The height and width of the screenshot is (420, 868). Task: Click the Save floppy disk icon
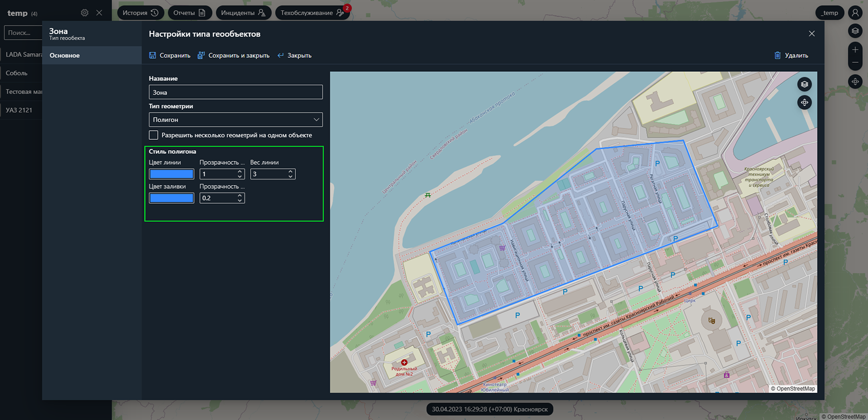(152, 55)
